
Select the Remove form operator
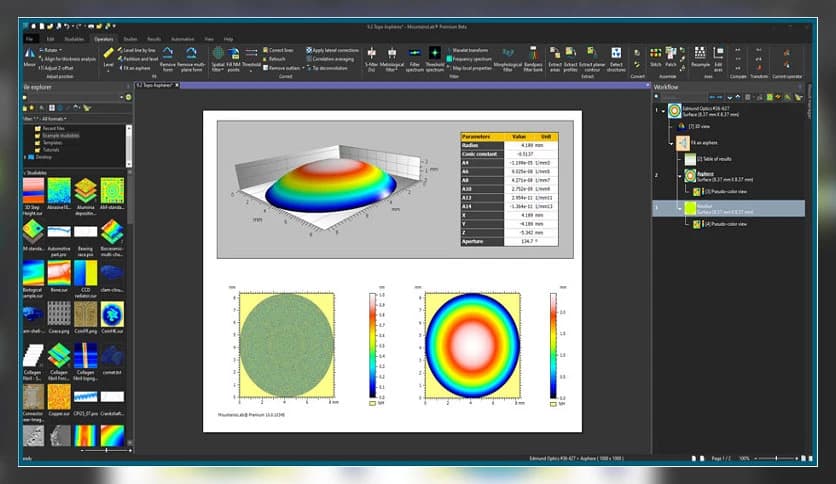167,55
